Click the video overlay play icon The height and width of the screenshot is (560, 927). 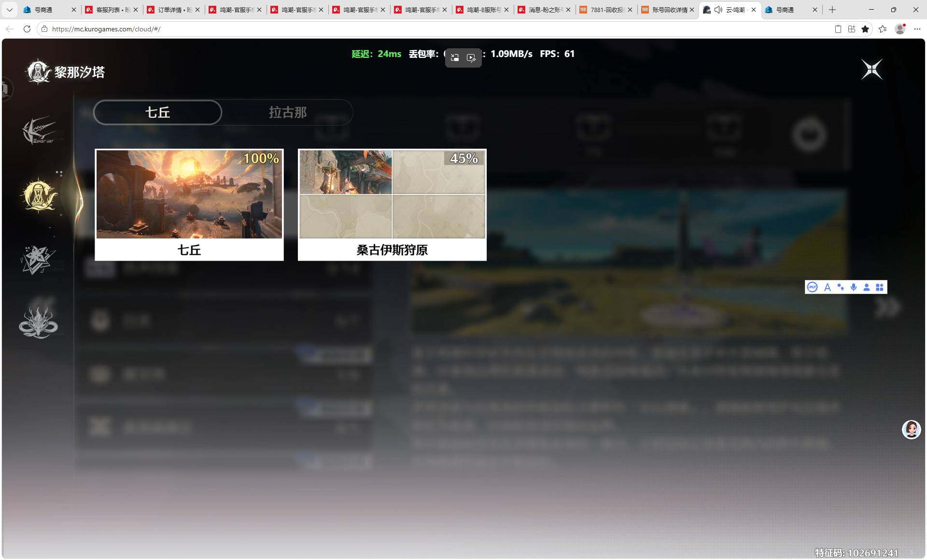click(471, 58)
